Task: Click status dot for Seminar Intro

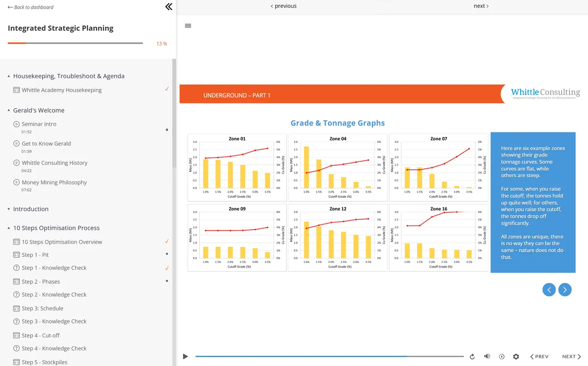Action: click(x=167, y=130)
